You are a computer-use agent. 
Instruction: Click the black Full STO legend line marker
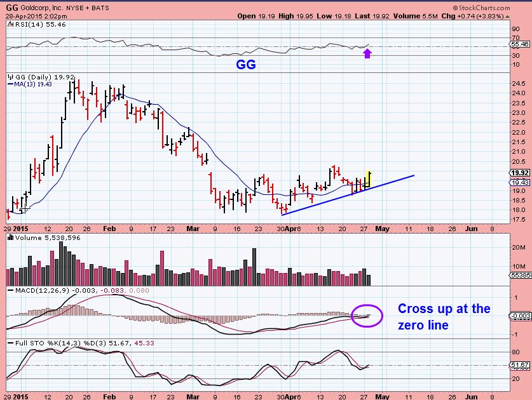(11, 343)
